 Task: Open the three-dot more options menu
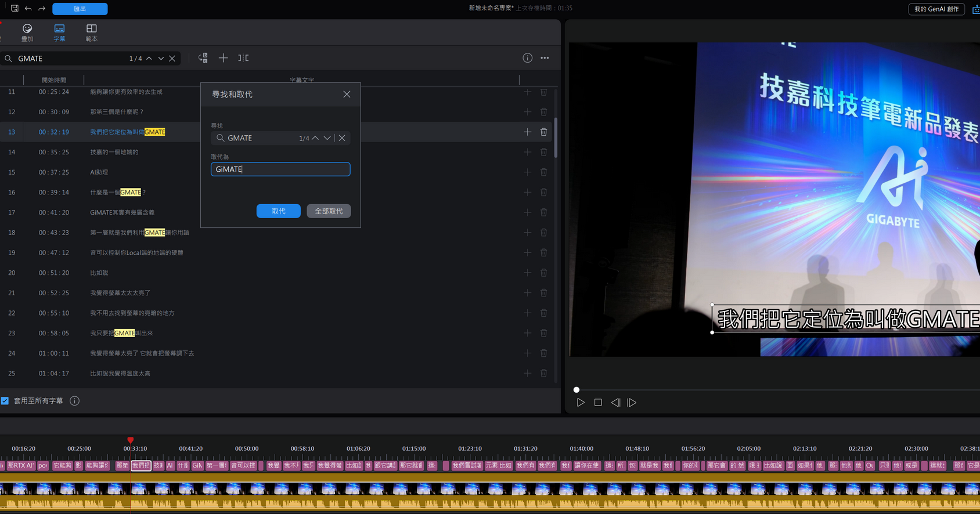[545, 58]
